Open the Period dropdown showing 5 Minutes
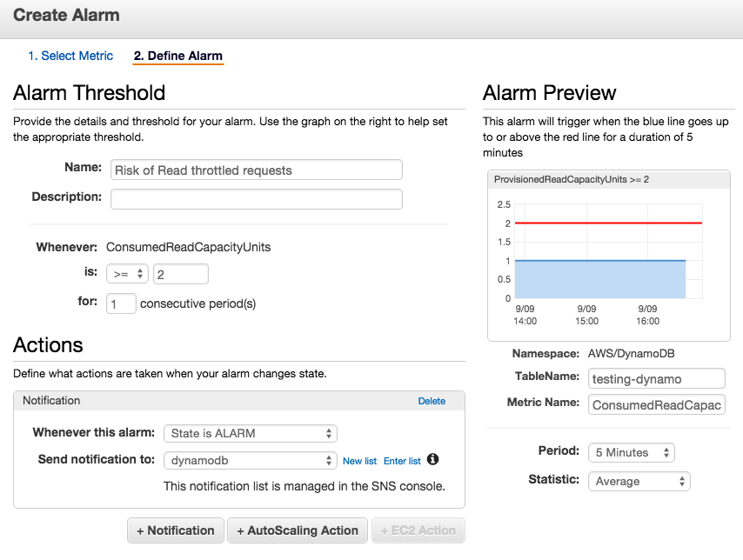Screen dimensions: 743x560 pos(631,452)
